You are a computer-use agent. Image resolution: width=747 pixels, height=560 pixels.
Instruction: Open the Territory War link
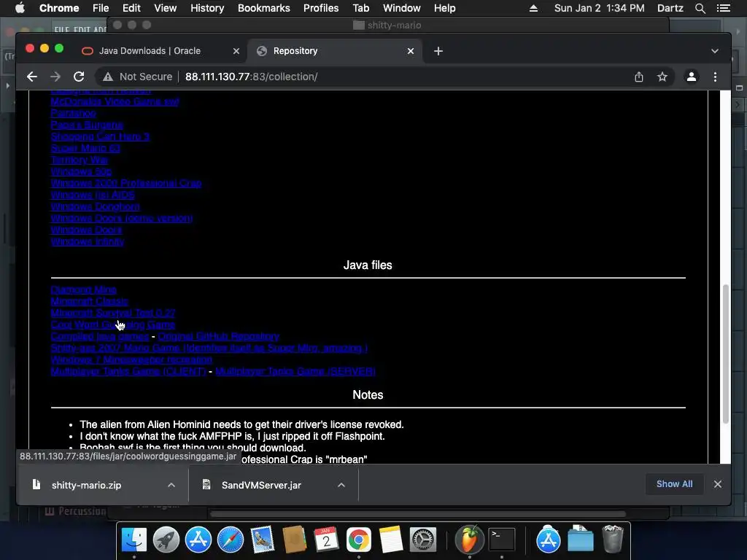[x=79, y=160]
